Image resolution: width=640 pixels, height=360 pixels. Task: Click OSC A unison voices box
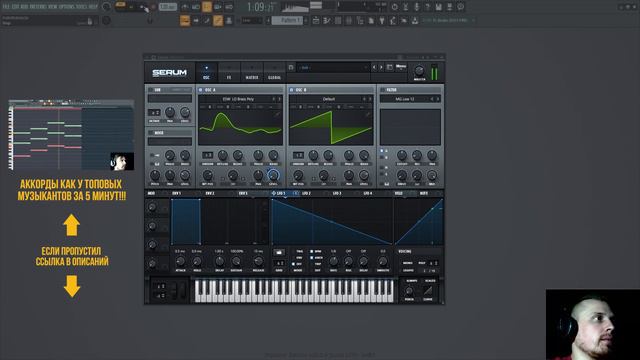(207, 155)
